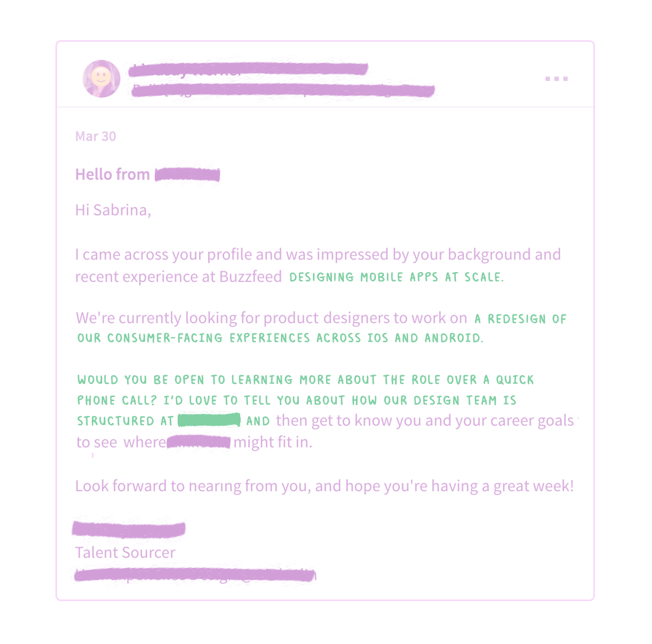The height and width of the screenshot is (644, 652).
Task: Click the green "Designing mobile apps at scale" note
Action: point(396,277)
